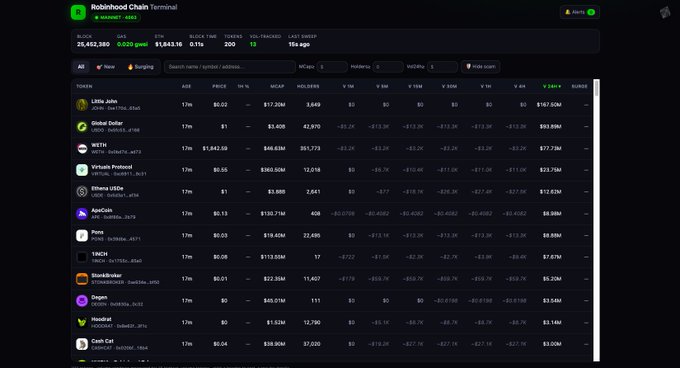Click the Cash Cat token icon

click(x=82, y=344)
